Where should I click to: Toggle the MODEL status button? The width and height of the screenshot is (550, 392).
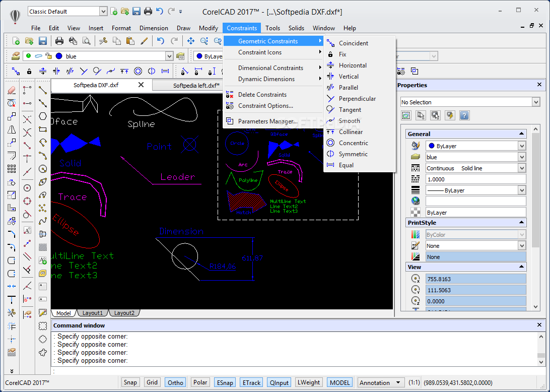[x=339, y=382]
